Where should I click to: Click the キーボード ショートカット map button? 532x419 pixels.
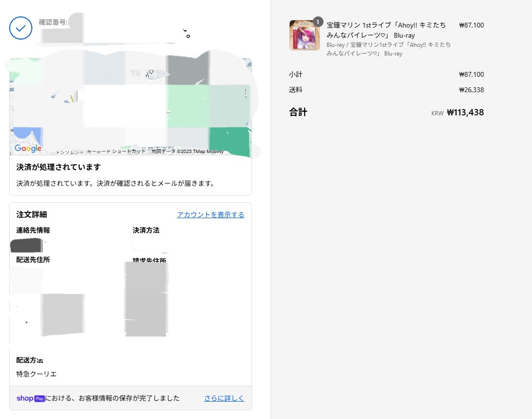[x=116, y=151]
